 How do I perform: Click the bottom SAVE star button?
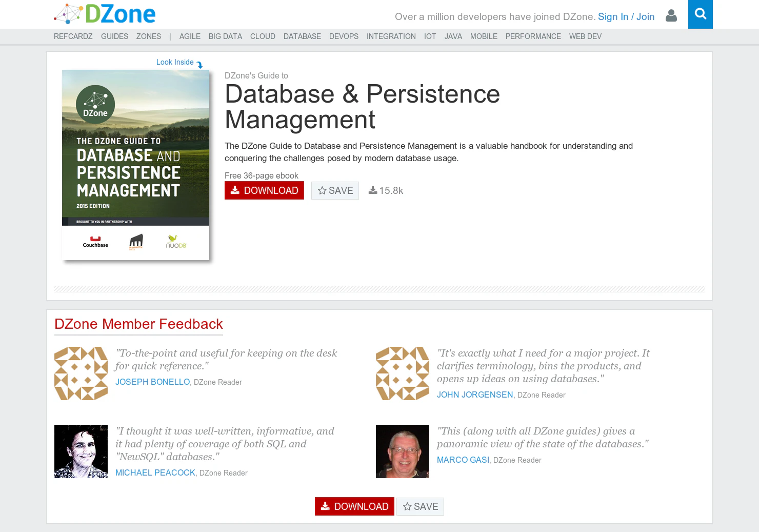(x=420, y=506)
